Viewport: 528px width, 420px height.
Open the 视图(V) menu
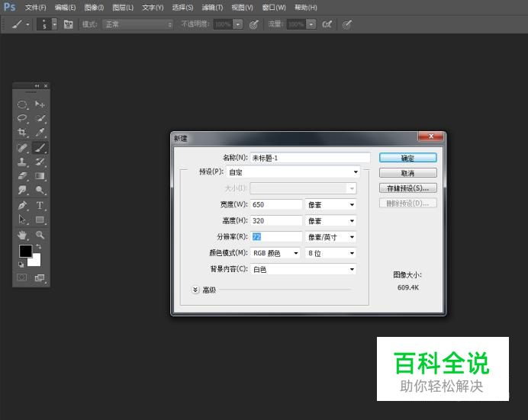(x=242, y=8)
